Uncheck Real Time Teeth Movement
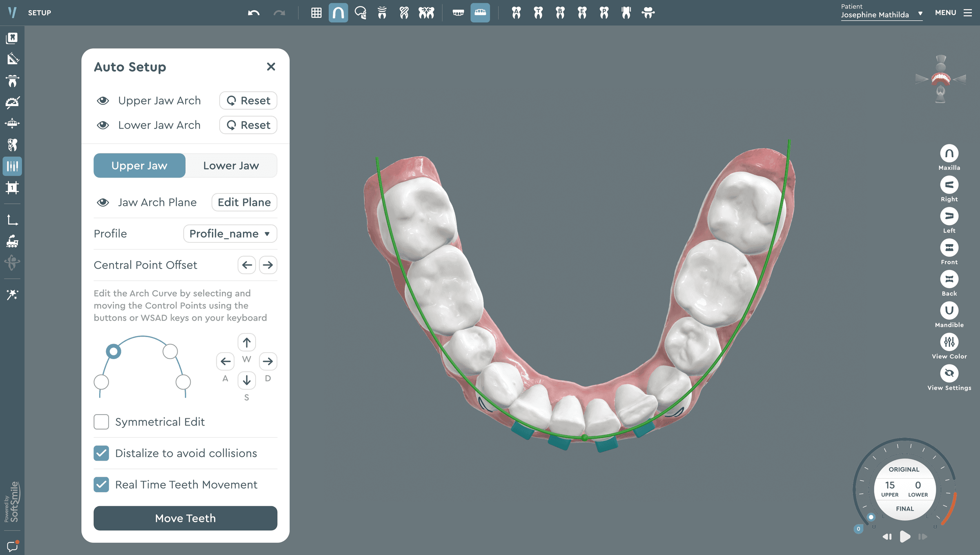 tap(101, 485)
